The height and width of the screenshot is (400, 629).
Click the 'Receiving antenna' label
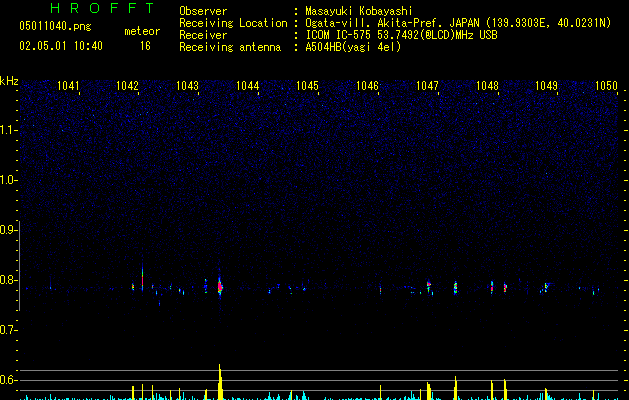click(x=230, y=47)
